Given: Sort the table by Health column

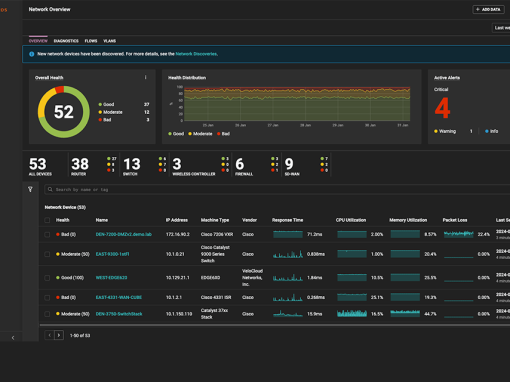Looking at the screenshot, I should (62, 220).
